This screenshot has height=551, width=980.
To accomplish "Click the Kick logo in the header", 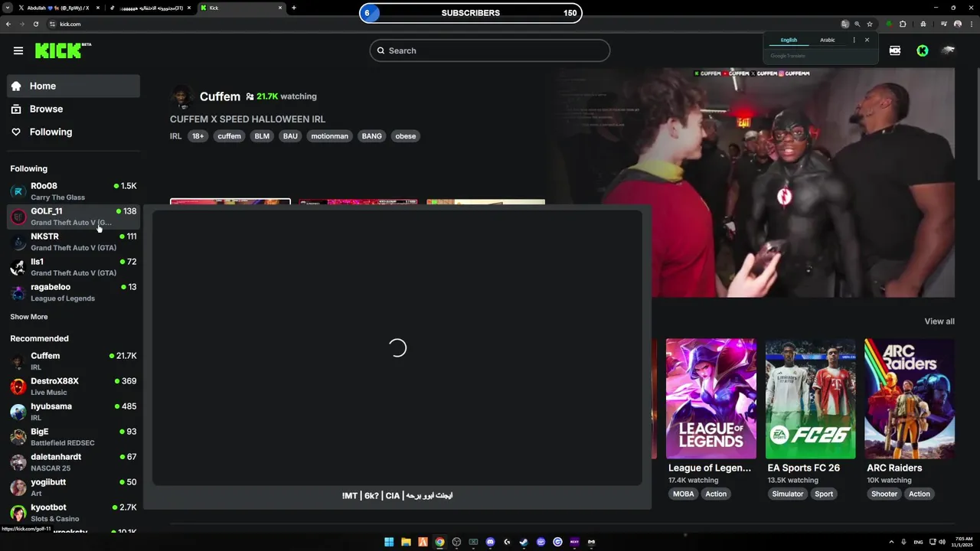I will pyautogui.click(x=63, y=51).
